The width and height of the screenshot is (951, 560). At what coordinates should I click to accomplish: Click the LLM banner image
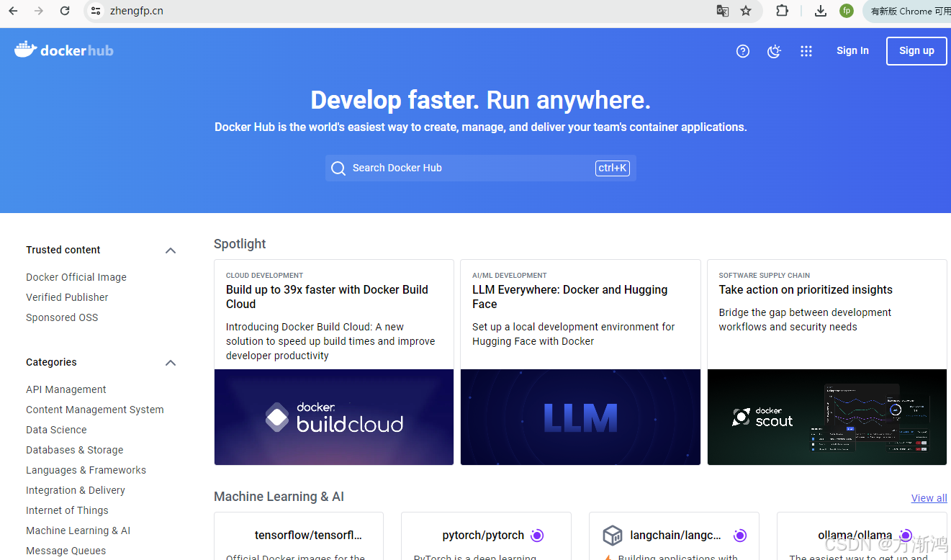[x=580, y=417]
